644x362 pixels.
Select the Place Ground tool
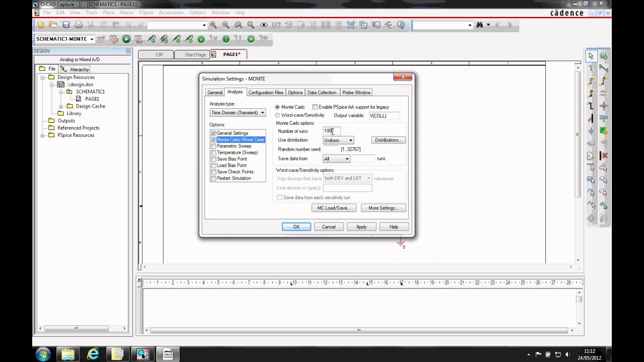[591, 131]
